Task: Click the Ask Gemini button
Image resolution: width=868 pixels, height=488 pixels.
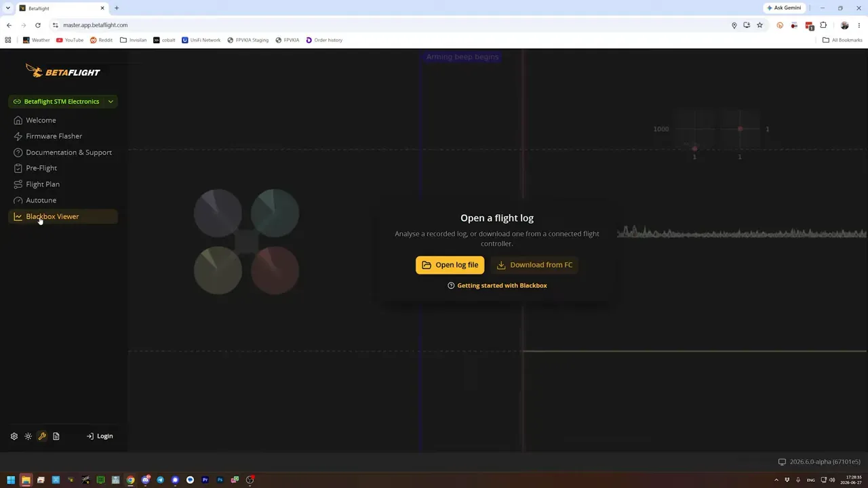Action: tap(784, 8)
